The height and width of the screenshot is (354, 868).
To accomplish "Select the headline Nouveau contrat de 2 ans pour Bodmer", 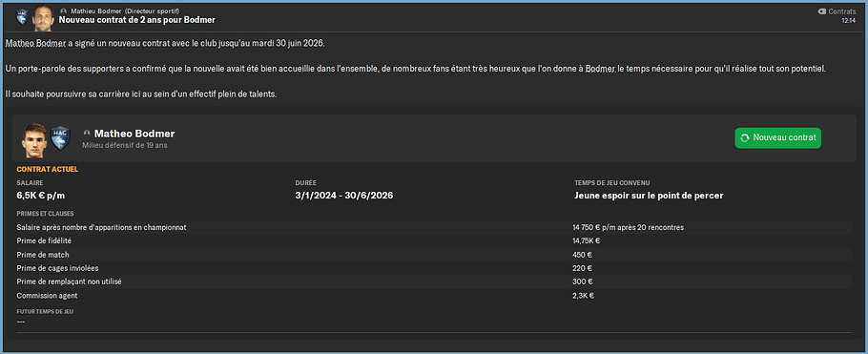I will (136, 20).
